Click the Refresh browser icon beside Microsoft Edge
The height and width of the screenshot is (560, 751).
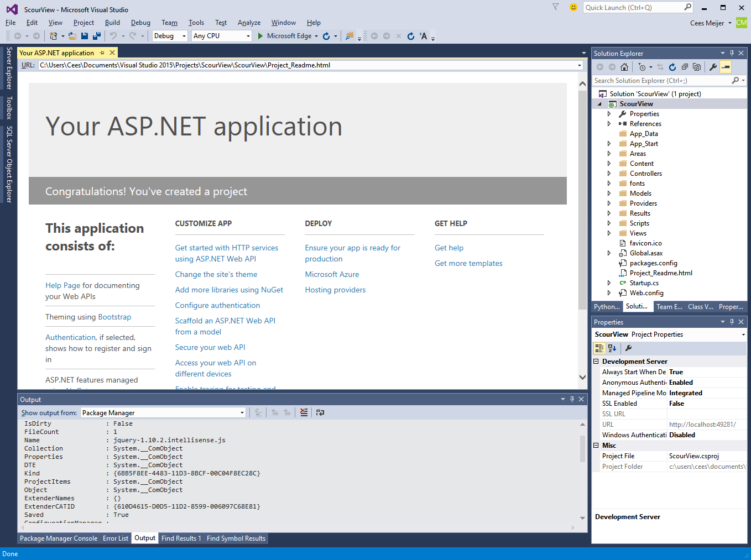326,36
